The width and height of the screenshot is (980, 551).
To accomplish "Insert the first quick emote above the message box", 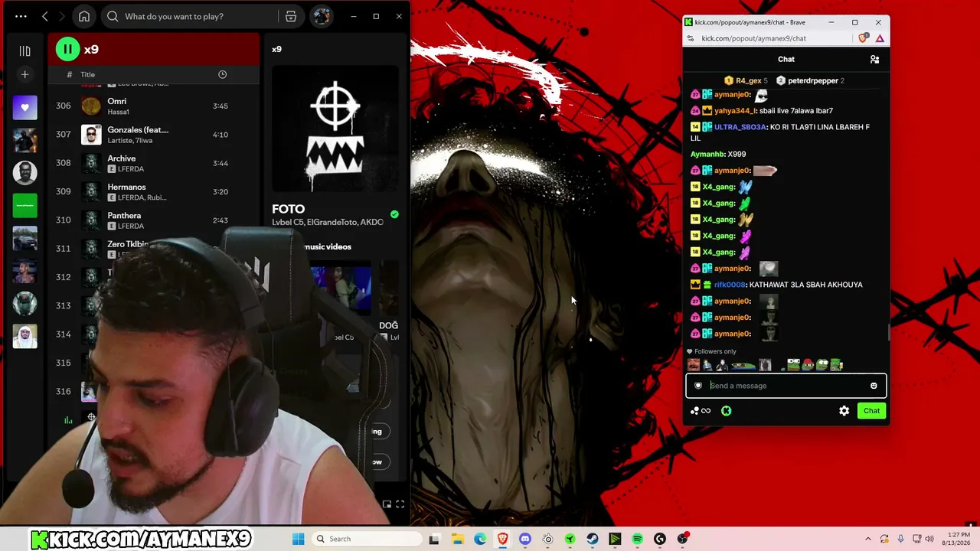I will (x=694, y=365).
